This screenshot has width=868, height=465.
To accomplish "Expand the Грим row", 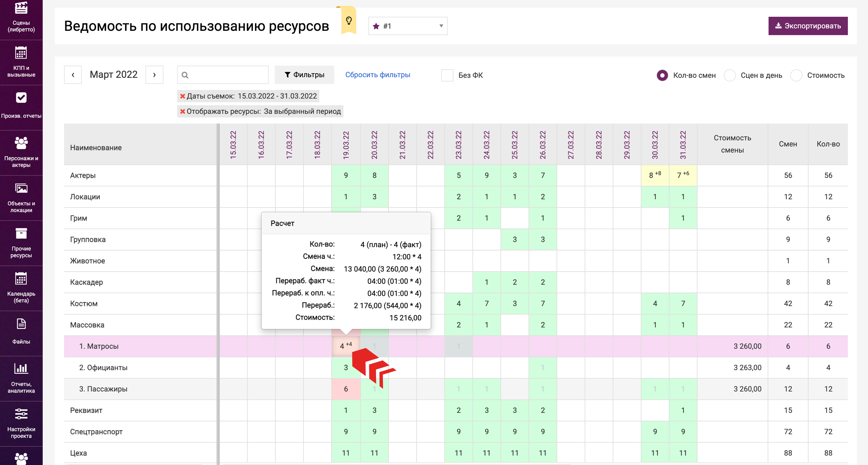I will click(x=78, y=218).
